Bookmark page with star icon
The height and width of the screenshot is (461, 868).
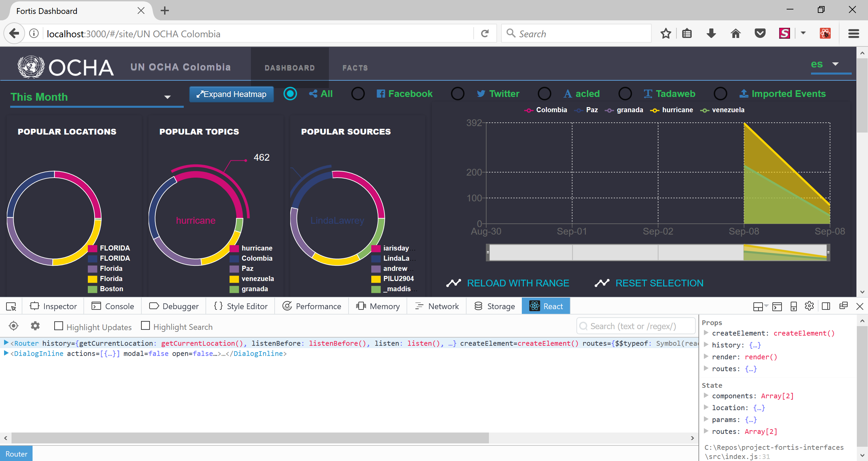pyautogui.click(x=666, y=34)
